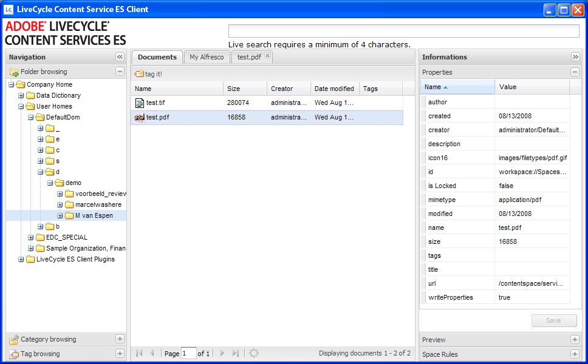Click the tags property value cell
Image resolution: width=588 pixels, height=364 pixels.
tap(533, 255)
